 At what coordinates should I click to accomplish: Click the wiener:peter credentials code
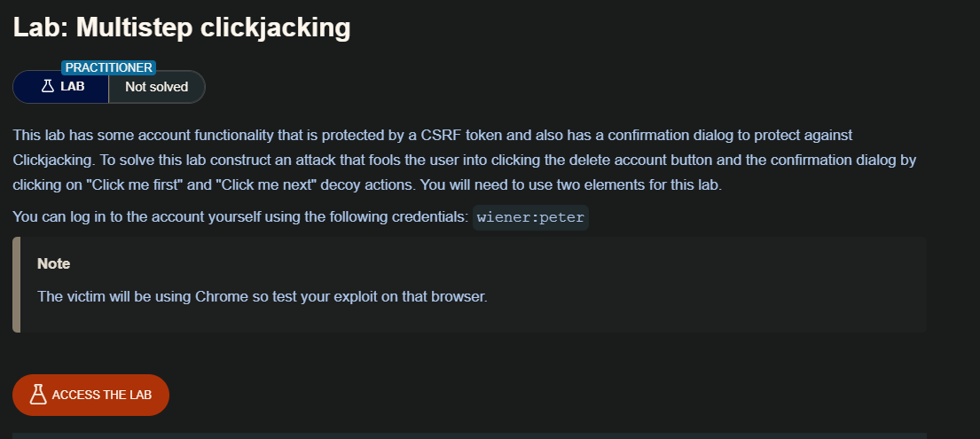click(530, 218)
